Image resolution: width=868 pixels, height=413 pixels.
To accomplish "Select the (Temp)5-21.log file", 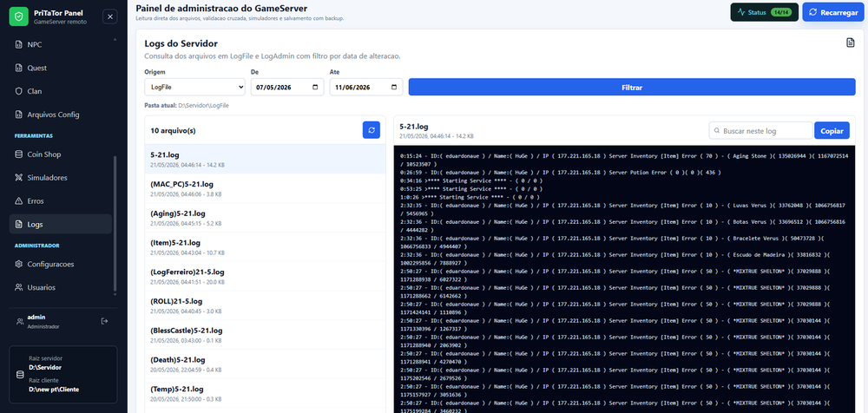I will pos(265,394).
